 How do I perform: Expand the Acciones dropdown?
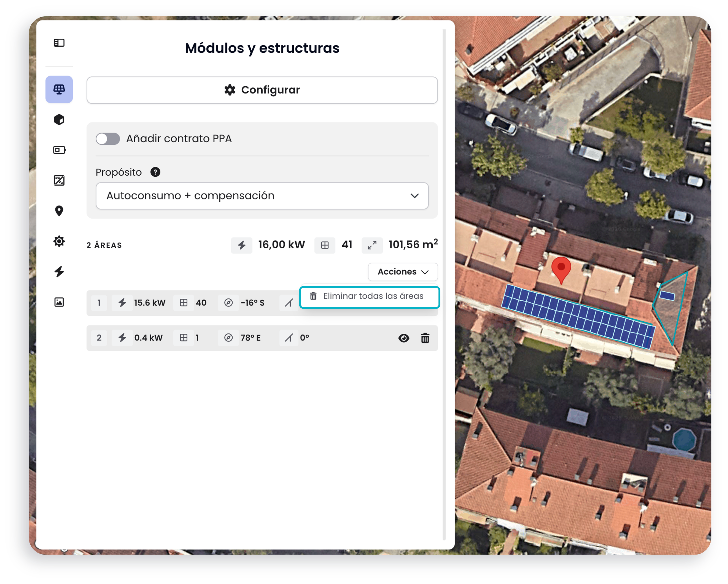(x=403, y=272)
